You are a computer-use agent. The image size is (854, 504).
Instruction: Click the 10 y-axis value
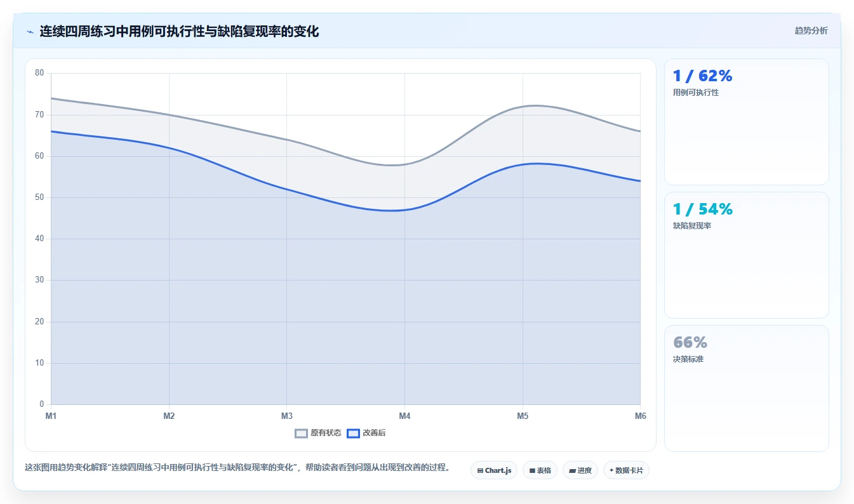click(39, 363)
